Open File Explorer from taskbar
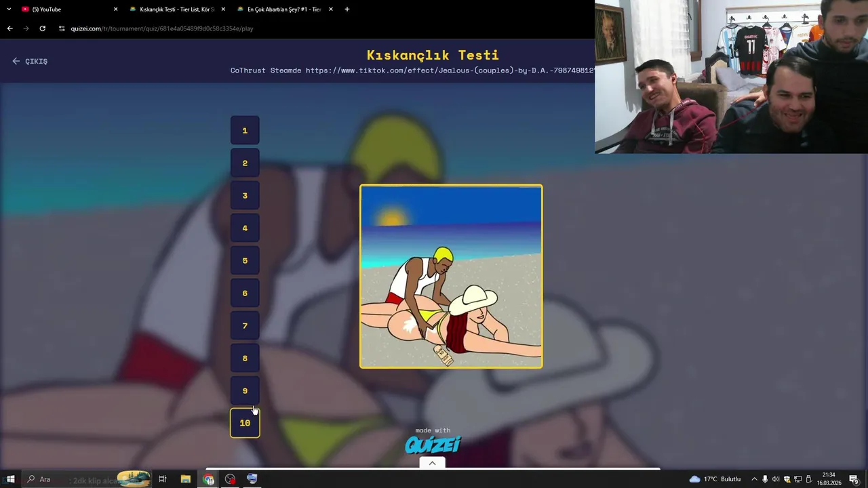 tap(185, 479)
